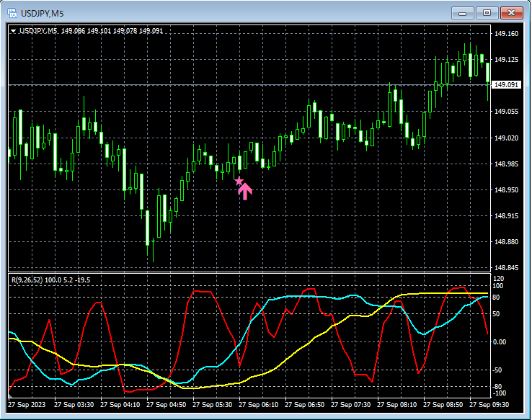Click the chart shift marker in indicator corner
Screen dimensions: 532x420
point(10,396)
